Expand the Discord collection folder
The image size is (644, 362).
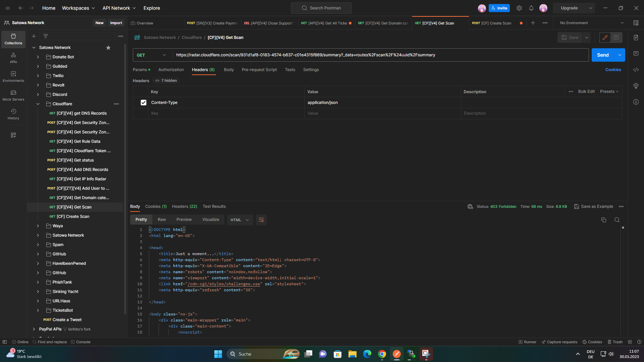(x=38, y=95)
